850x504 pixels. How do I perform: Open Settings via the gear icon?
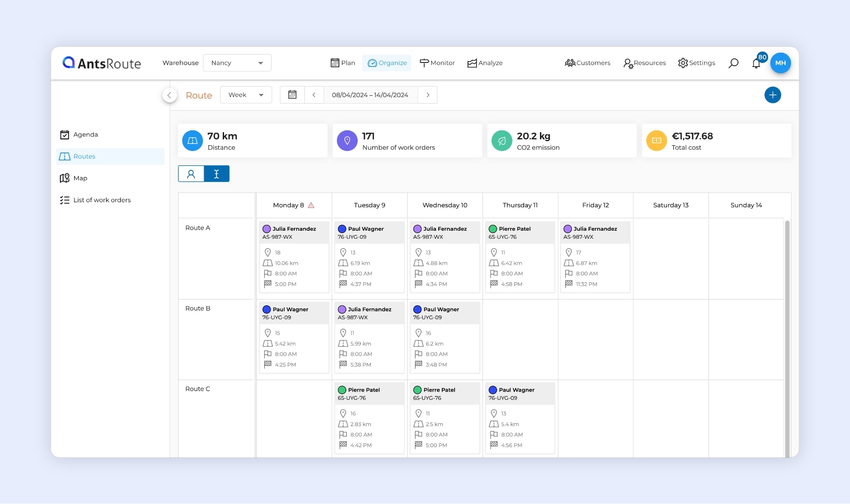click(683, 63)
